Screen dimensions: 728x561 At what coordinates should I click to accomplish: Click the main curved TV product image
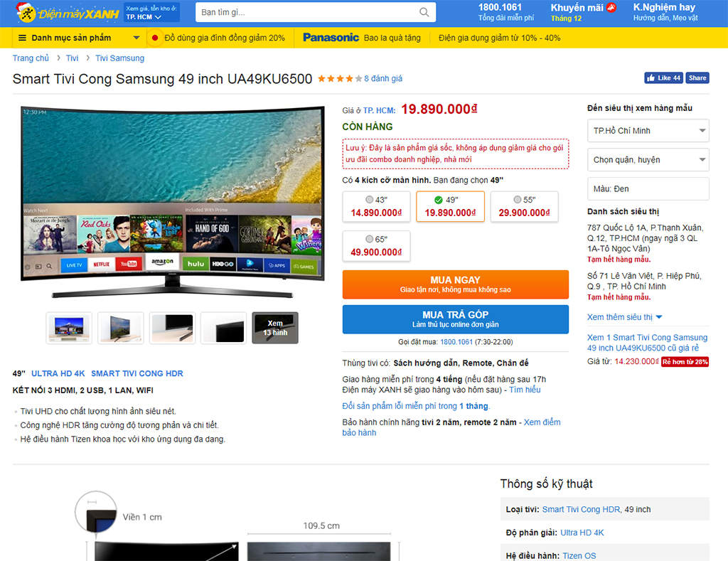coord(172,202)
